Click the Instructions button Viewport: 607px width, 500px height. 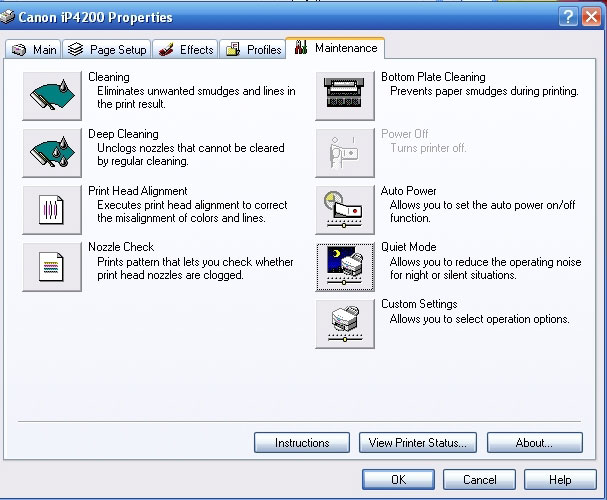click(x=302, y=442)
